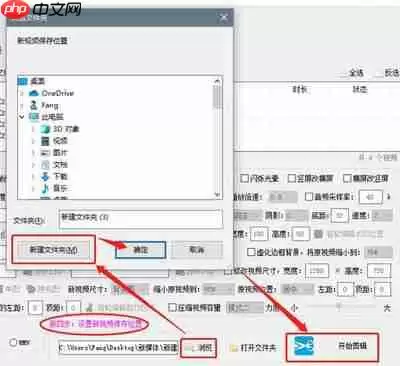Image resolution: width=400 pixels, height=366 pixels.
Task: Select the Documents folder icon in tree
Action: tap(45, 165)
